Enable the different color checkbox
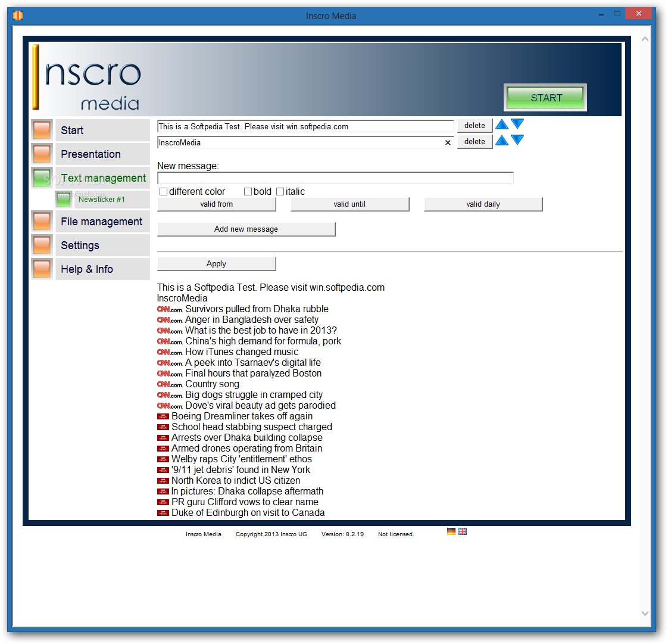668x644 pixels. pyautogui.click(x=163, y=192)
